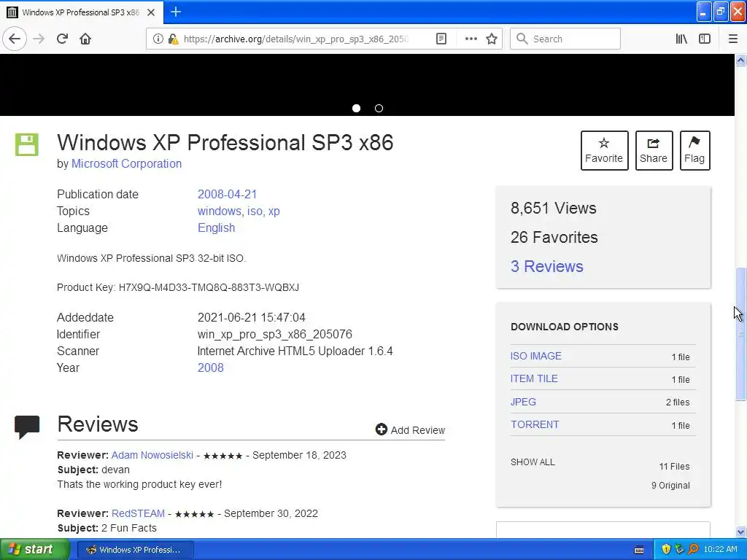Flag this item

pos(694,150)
